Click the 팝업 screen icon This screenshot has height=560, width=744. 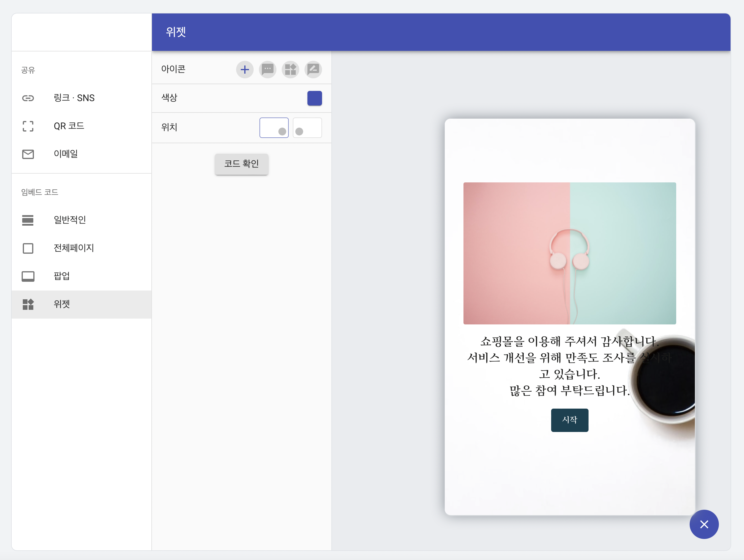(28, 276)
